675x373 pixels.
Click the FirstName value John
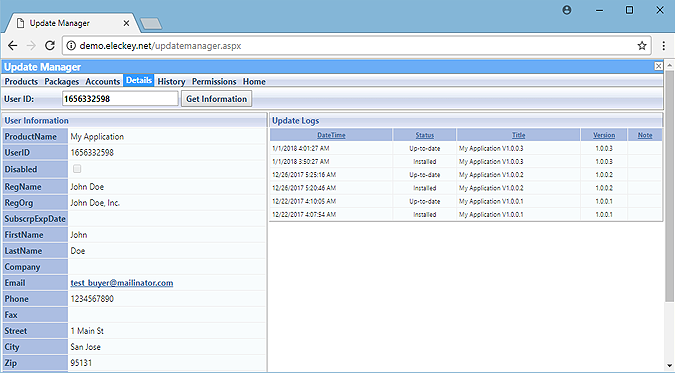click(79, 235)
